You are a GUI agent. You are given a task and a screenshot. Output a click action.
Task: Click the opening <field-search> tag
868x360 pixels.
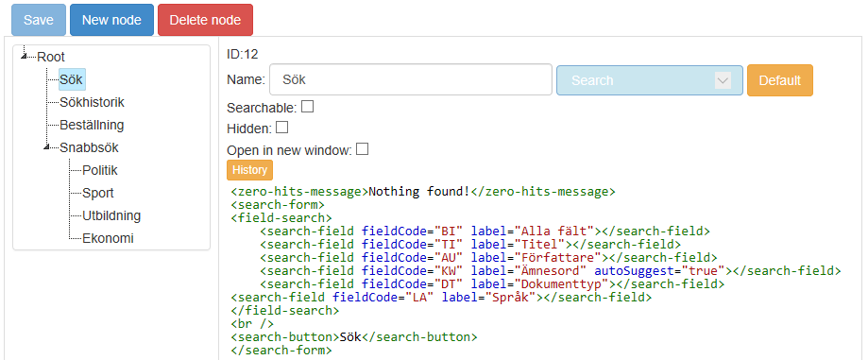281,218
